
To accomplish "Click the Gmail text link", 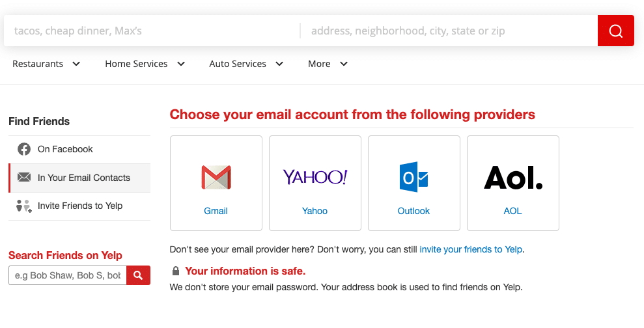I will (x=216, y=211).
